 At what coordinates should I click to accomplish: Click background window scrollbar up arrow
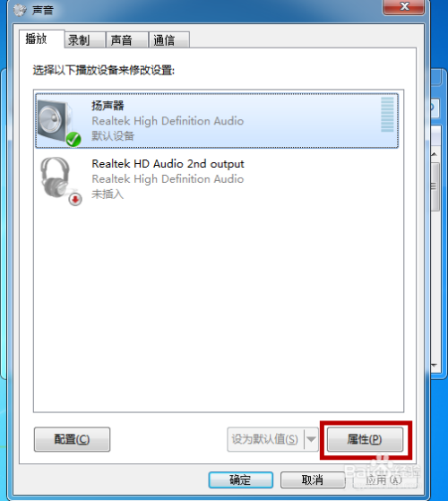(x=435, y=154)
